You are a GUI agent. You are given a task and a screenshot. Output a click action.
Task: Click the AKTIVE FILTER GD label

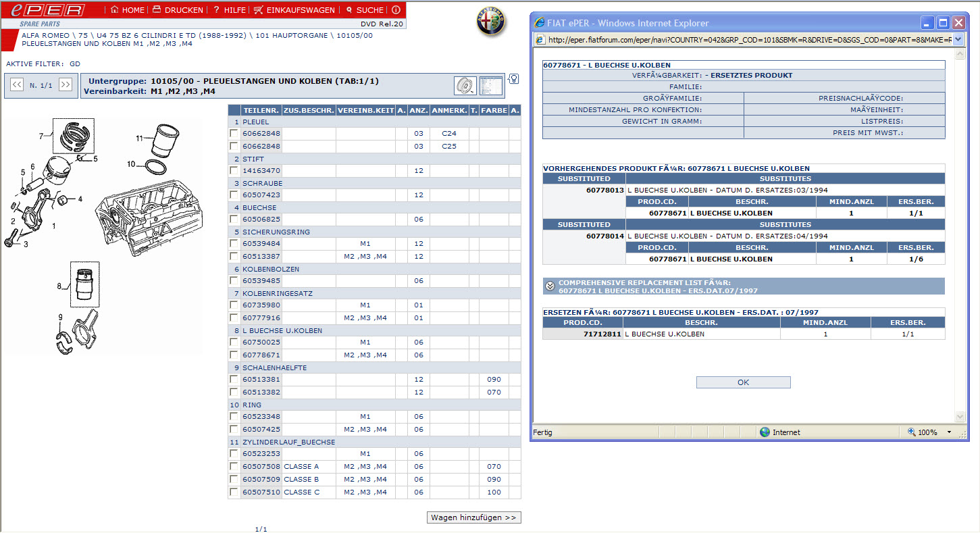click(x=43, y=64)
